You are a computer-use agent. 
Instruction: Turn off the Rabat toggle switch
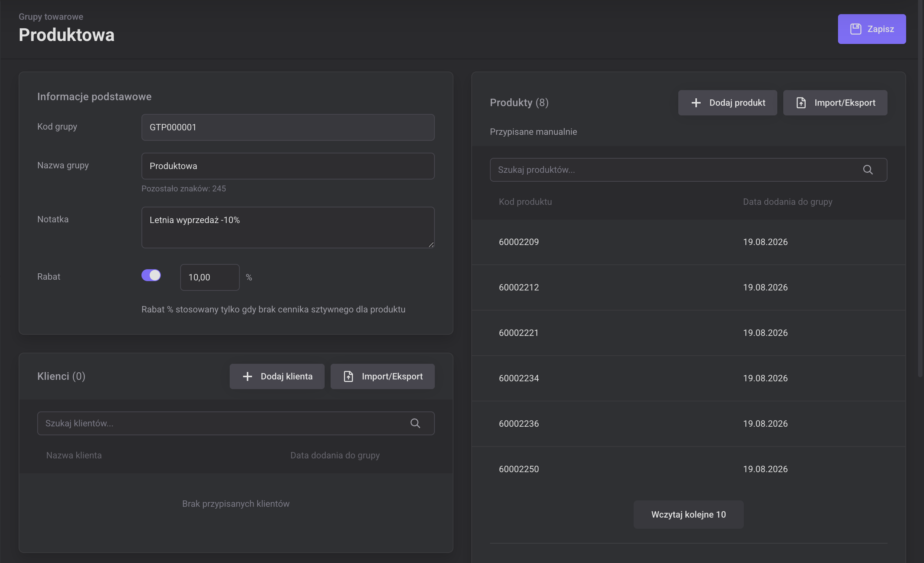(151, 275)
